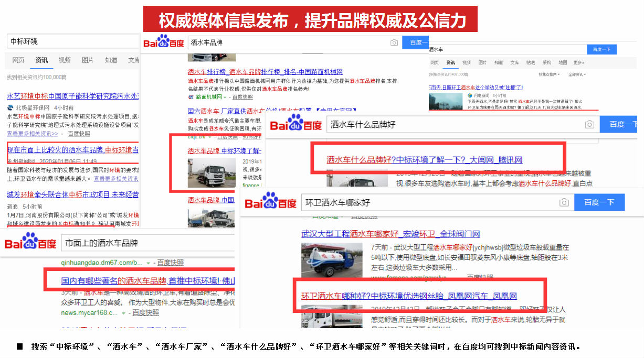Open 现在市面上比较火的洒水车品牌 news link

(x=73, y=150)
